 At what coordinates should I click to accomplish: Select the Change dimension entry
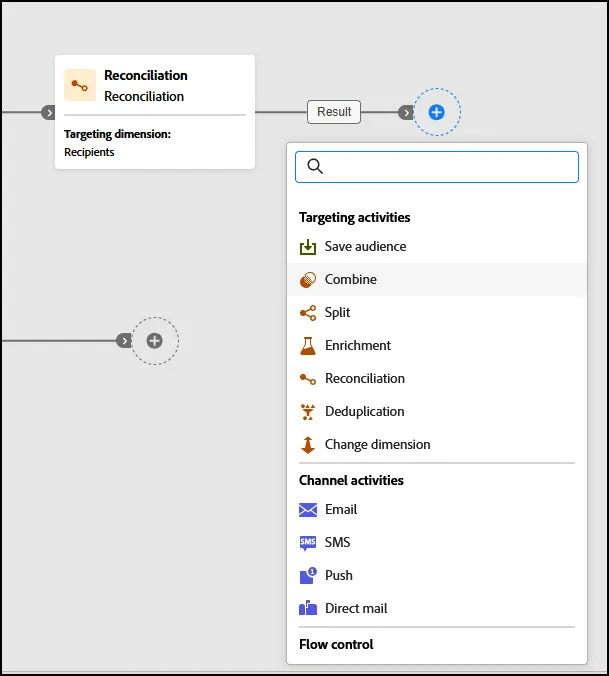[437, 444]
